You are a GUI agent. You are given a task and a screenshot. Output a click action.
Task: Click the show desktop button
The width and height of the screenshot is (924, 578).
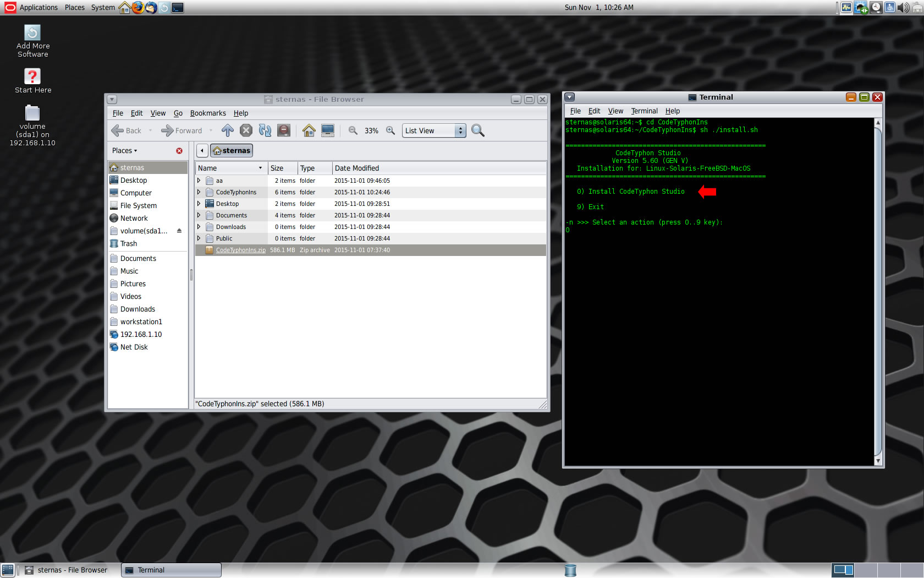pyautogui.click(x=8, y=570)
